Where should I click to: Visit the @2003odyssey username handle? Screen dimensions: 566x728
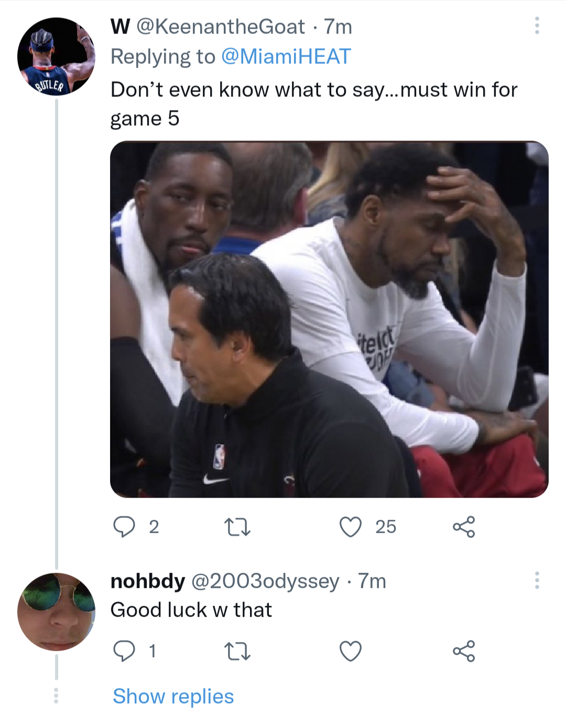(x=265, y=581)
